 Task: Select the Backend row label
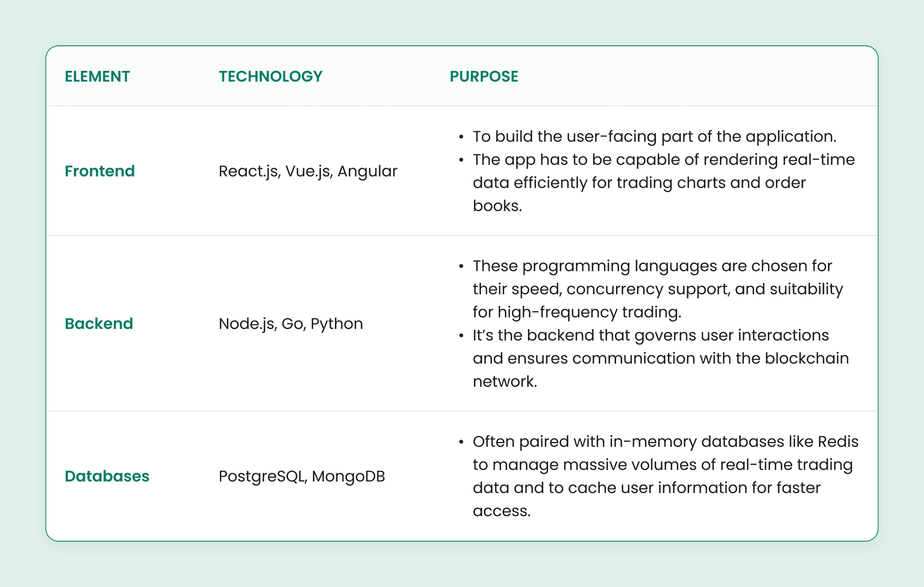[99, 324]
